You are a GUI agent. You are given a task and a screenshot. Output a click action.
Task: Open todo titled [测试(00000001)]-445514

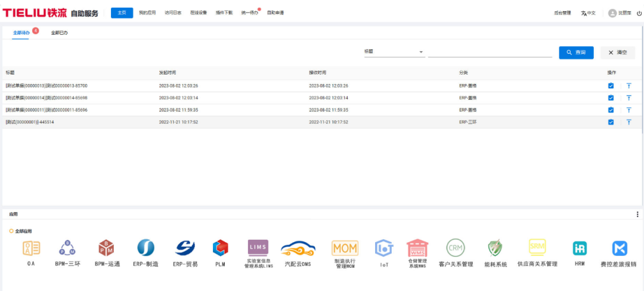click(30, 122)
